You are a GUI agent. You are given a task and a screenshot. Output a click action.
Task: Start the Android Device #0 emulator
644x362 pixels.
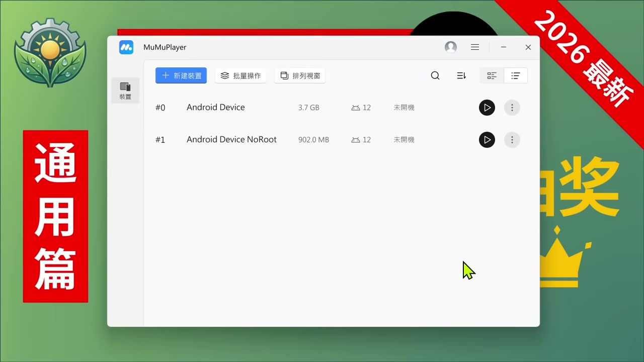487,108
